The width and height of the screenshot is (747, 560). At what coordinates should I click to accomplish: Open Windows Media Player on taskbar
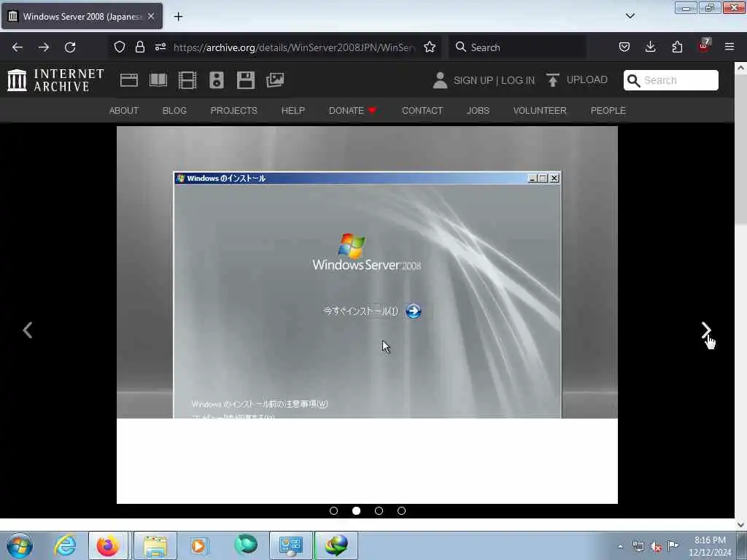pyautogui.click(x=198, y=545)
